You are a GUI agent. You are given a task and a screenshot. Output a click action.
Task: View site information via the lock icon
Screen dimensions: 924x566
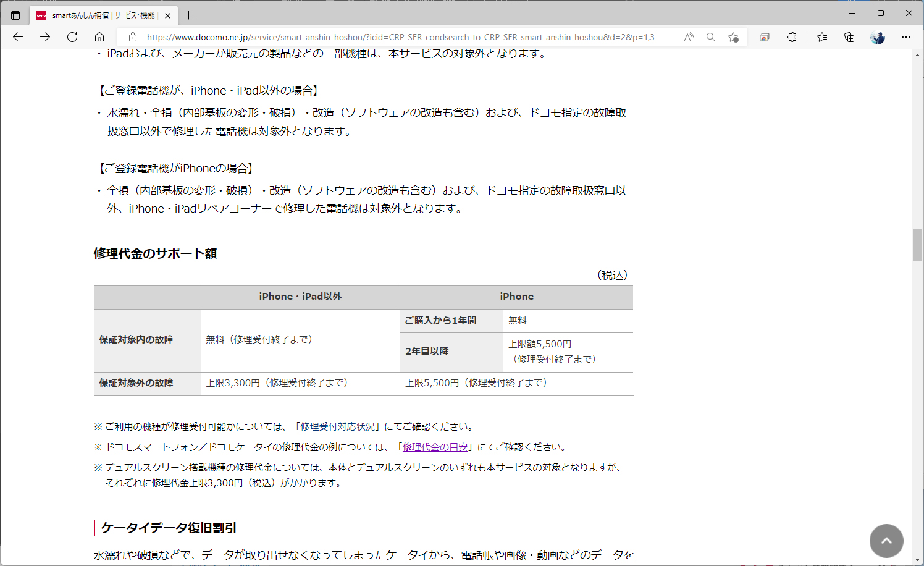(133, 36)
